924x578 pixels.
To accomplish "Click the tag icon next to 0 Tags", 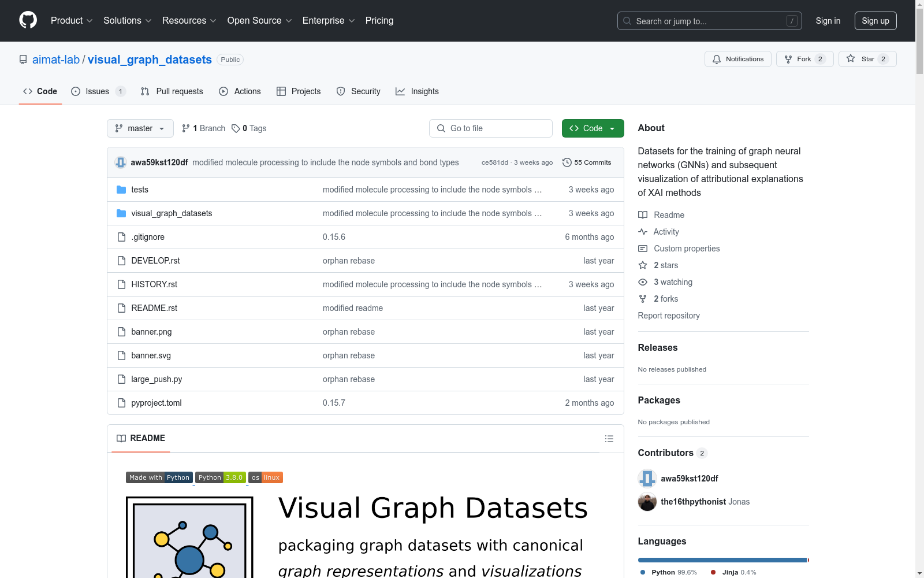I will [x=236, y=128].
